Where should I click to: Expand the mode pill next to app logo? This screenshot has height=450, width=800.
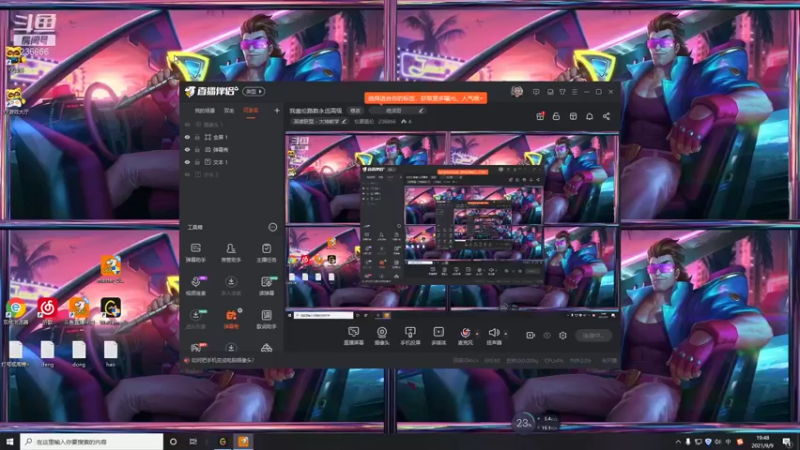click(254, 92)
